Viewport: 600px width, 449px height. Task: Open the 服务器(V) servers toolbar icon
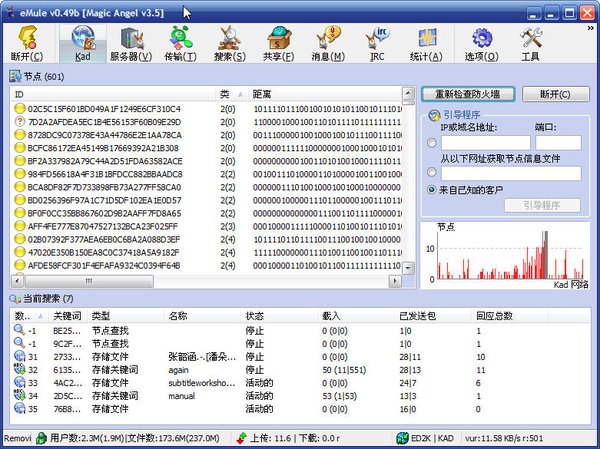tap(131, 43)
